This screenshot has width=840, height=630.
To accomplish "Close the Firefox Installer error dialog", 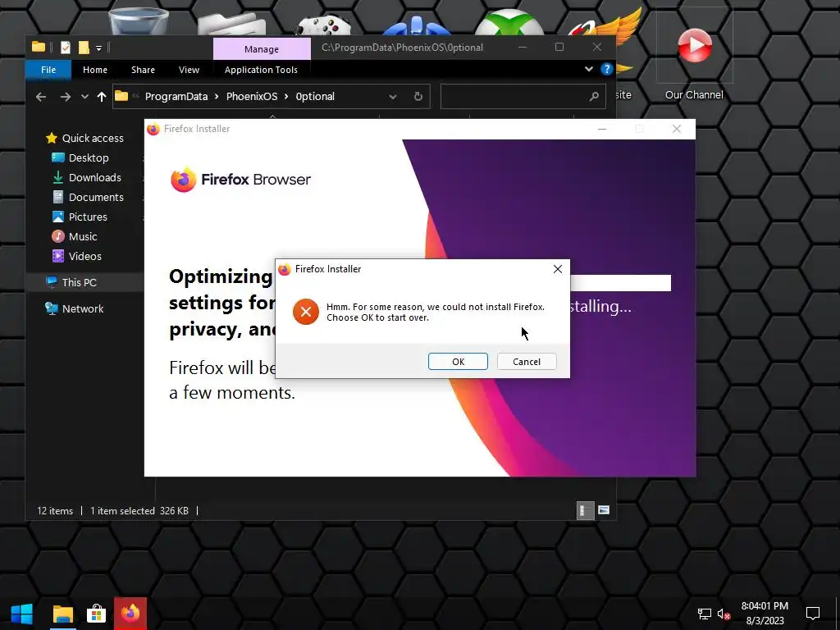I will pos(558,269).
